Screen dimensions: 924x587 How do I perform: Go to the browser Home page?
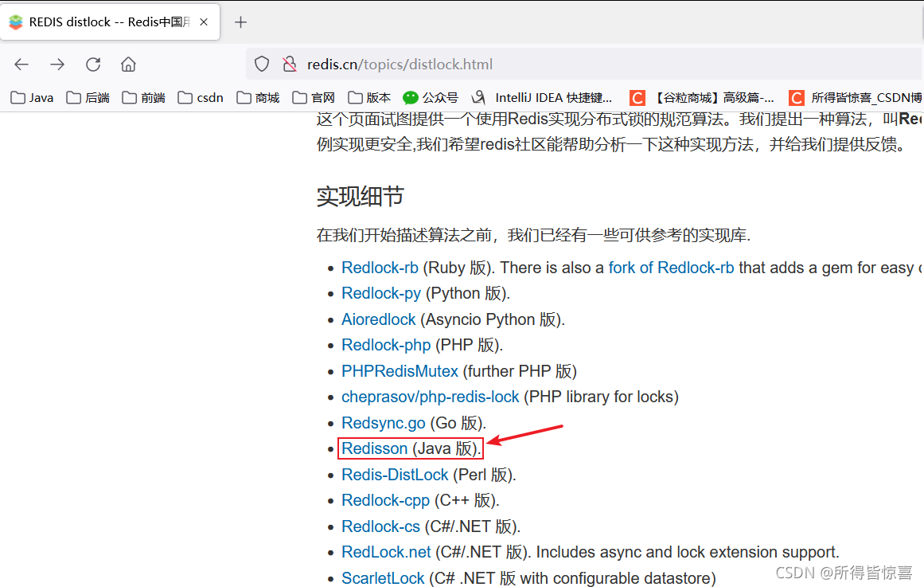point(128,65)
